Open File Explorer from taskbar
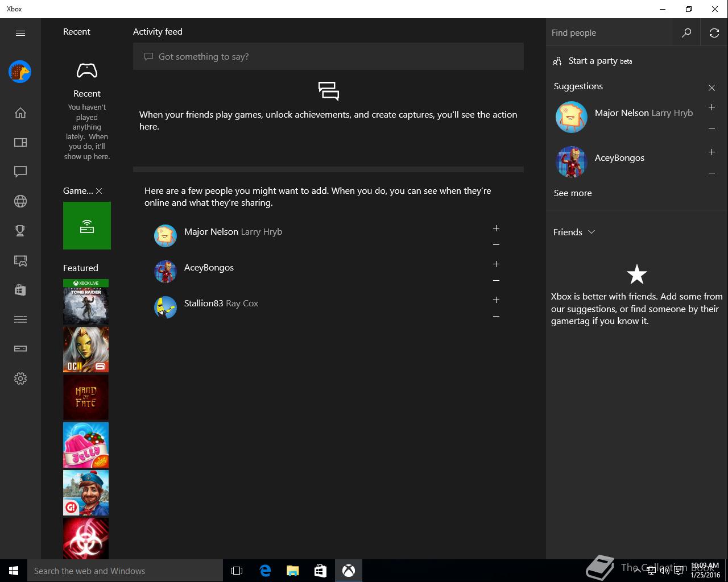The image size is (728, 582). (x=292, y=571)
